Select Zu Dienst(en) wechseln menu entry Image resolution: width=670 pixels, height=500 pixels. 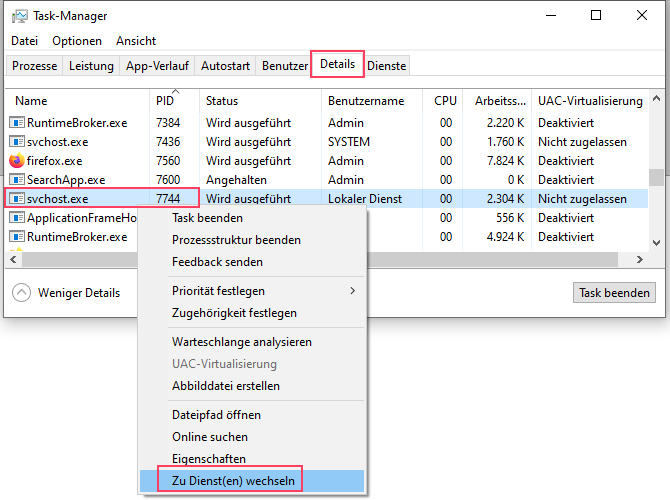(252, 481)
